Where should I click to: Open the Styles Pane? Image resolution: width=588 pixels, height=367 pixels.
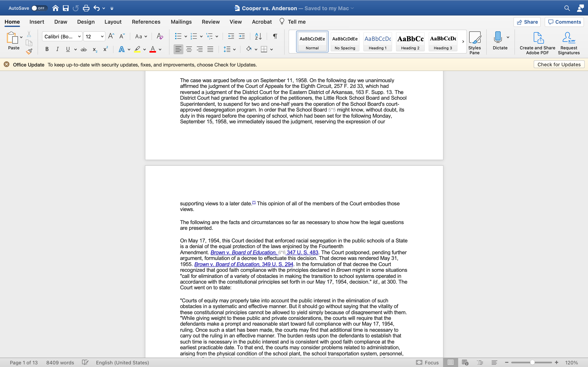[475, 42]
